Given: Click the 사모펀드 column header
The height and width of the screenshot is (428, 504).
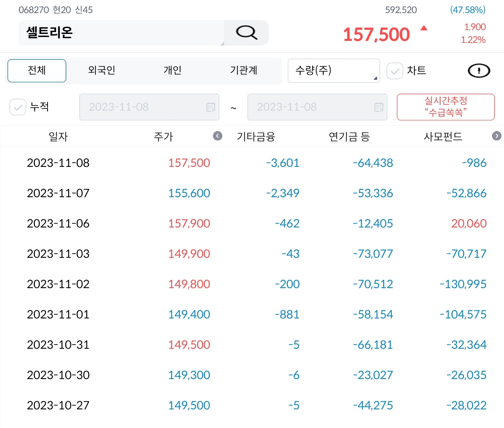Looking at the screenshot, I should click(443, 137).
